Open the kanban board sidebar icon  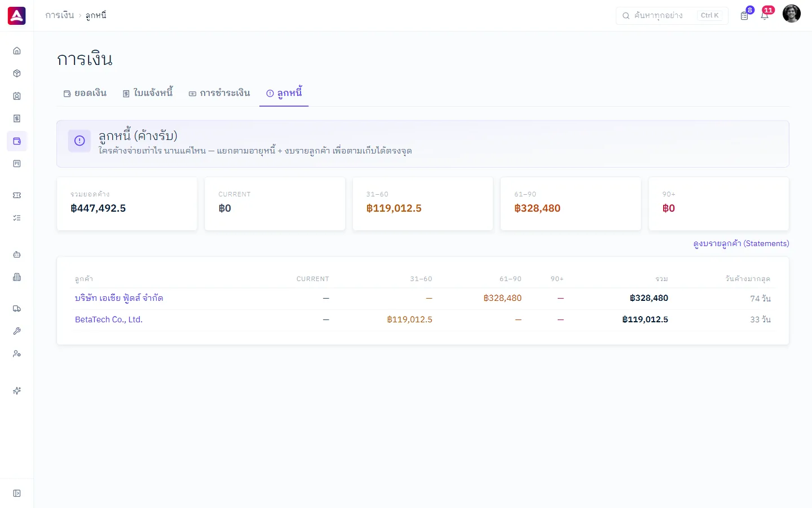pyautogui.click(x=17, y=164)
